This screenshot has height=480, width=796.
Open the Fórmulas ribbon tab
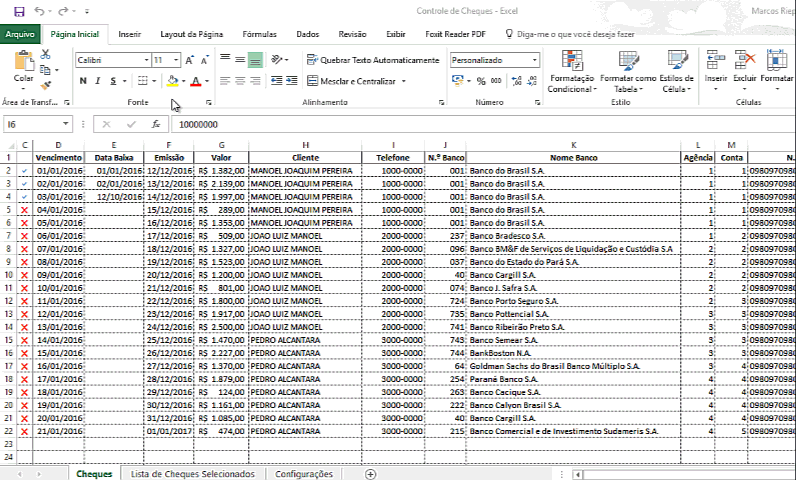[x=259, y=34]
